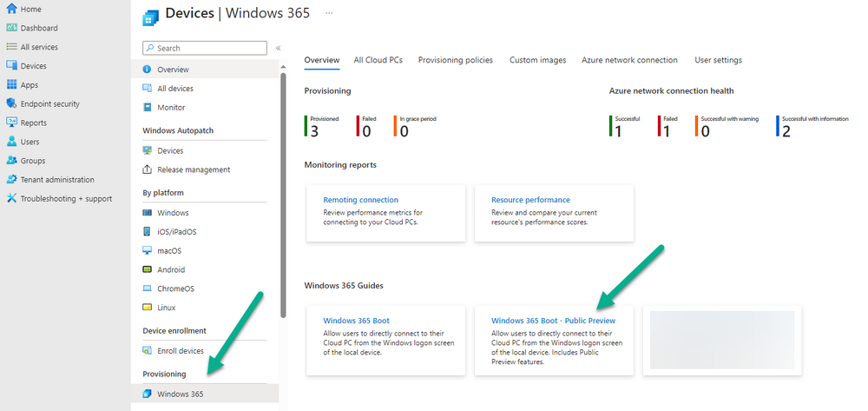This screenshot has width=868, height=411.
Task: Select Enroll devices in sidebar
Action: tap(181, 351)
